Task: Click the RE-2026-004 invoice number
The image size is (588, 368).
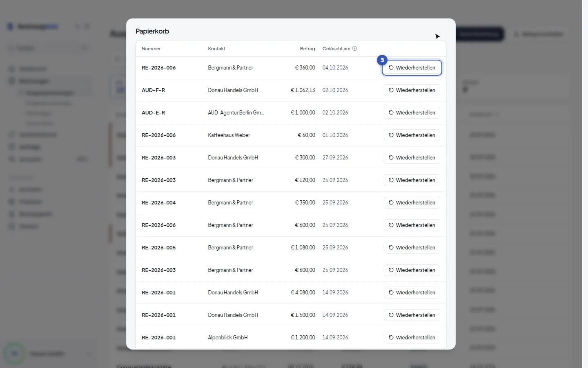Action: tap(158, 203)
